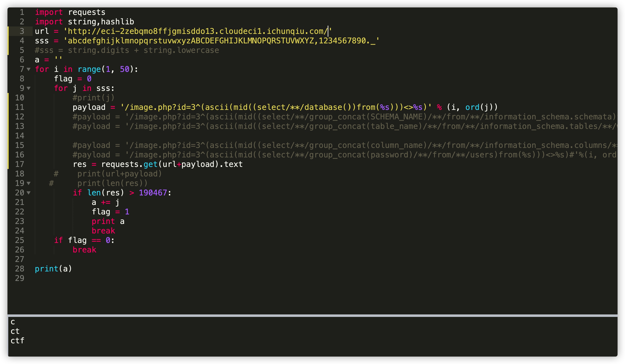Click the final print(a) statement
625x364 pixels.
coord(53,269)
